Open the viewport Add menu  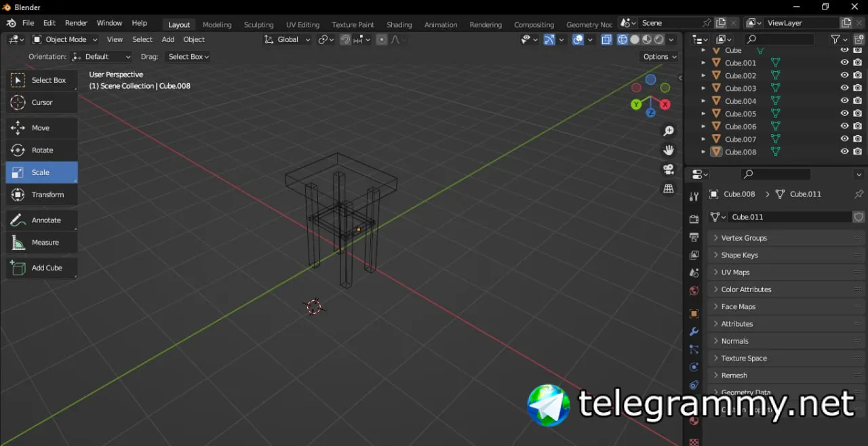(167, 39)
